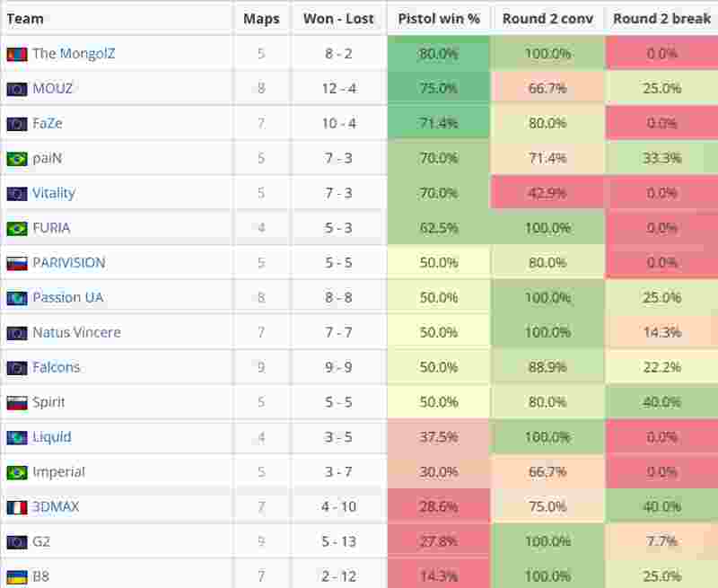Go to the Natus Vincere team link

pos(76,333)
